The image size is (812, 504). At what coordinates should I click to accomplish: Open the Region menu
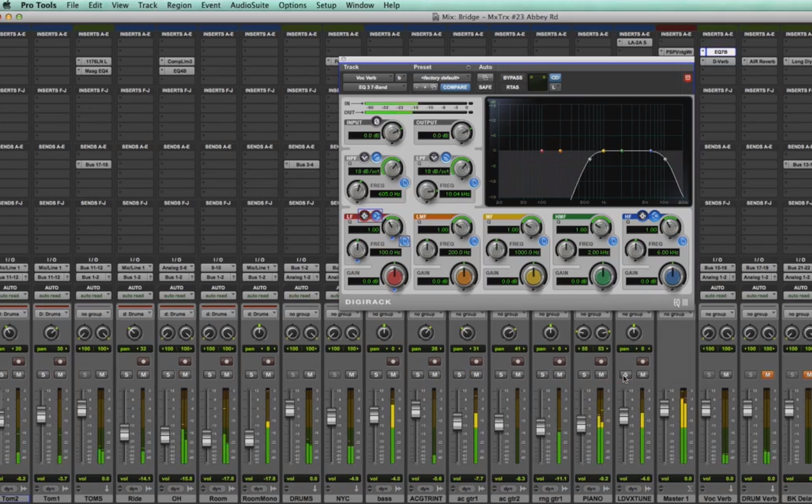(x=179, y=5)
